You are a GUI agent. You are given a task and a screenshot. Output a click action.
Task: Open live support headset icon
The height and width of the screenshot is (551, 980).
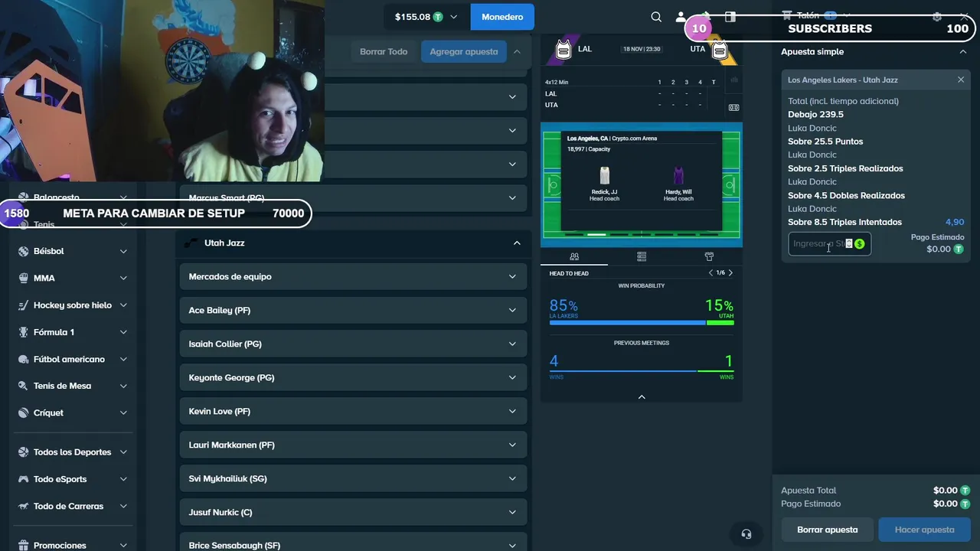(746, 534)
